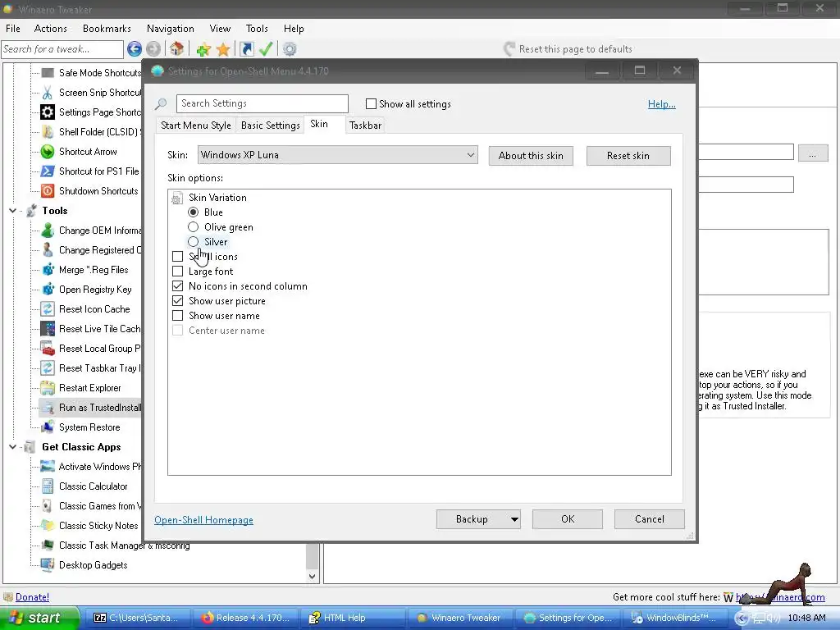Select the Silver skin variation
The height and width of the screenshot is (630, 840).
coord(193,242)
